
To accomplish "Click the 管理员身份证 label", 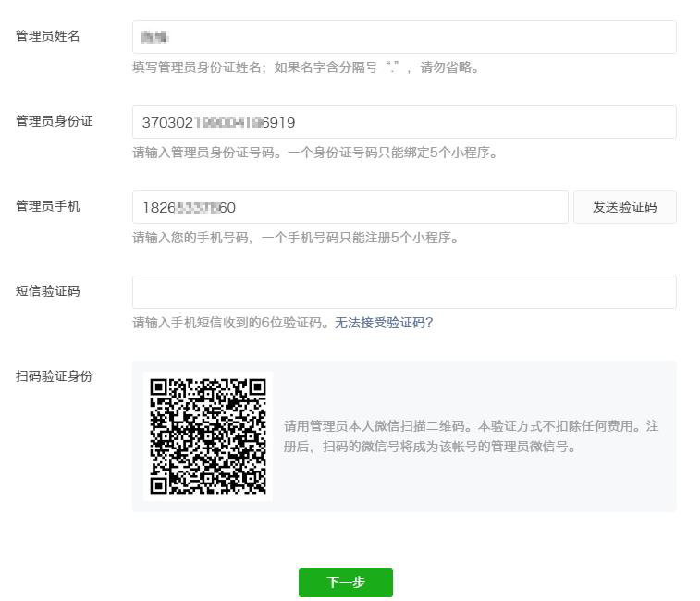I will 54,121.
